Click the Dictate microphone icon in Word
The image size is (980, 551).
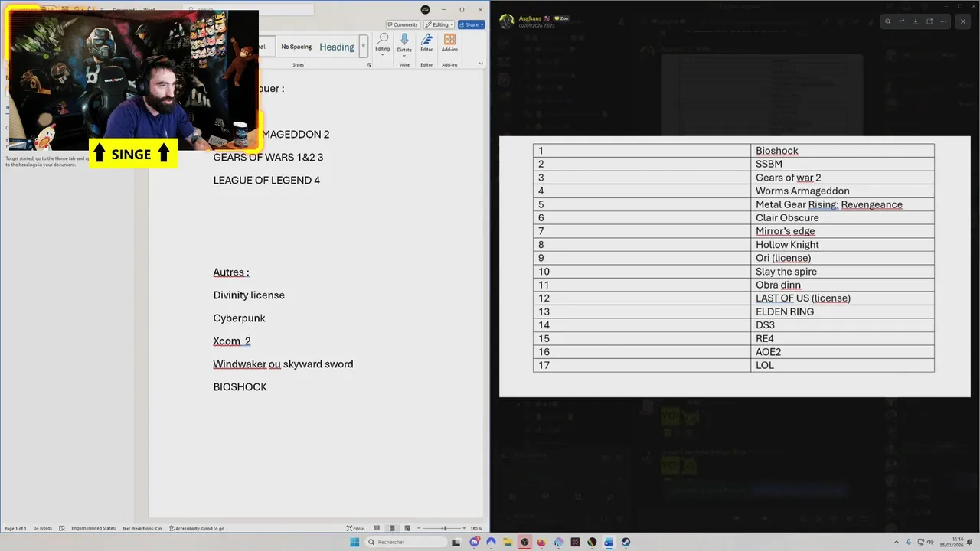404,39
